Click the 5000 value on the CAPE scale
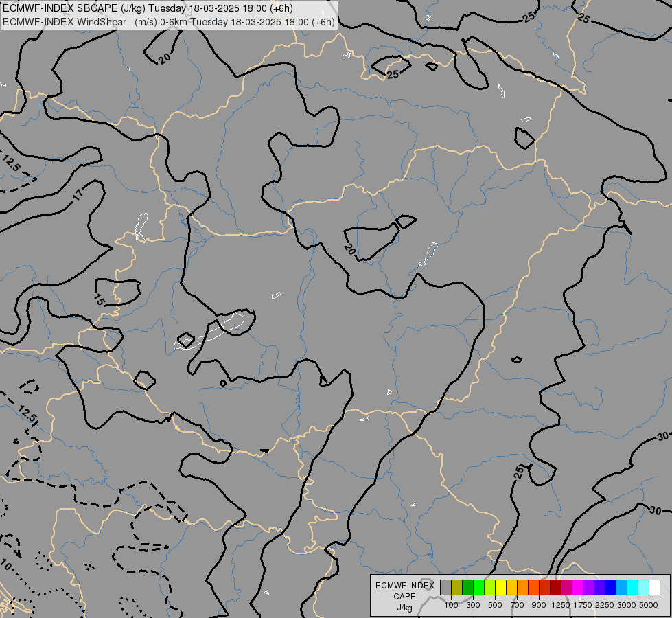672x618 pixels. pos(649,605)
